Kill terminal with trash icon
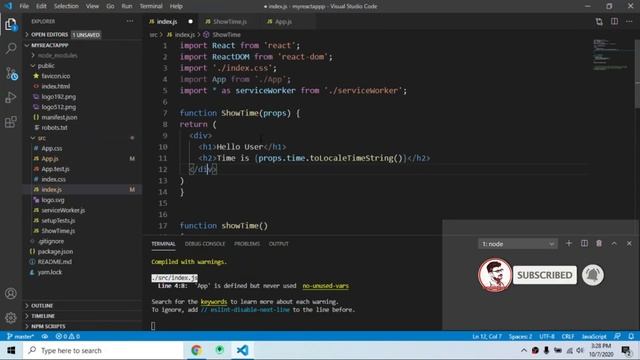 coord(599,244)
